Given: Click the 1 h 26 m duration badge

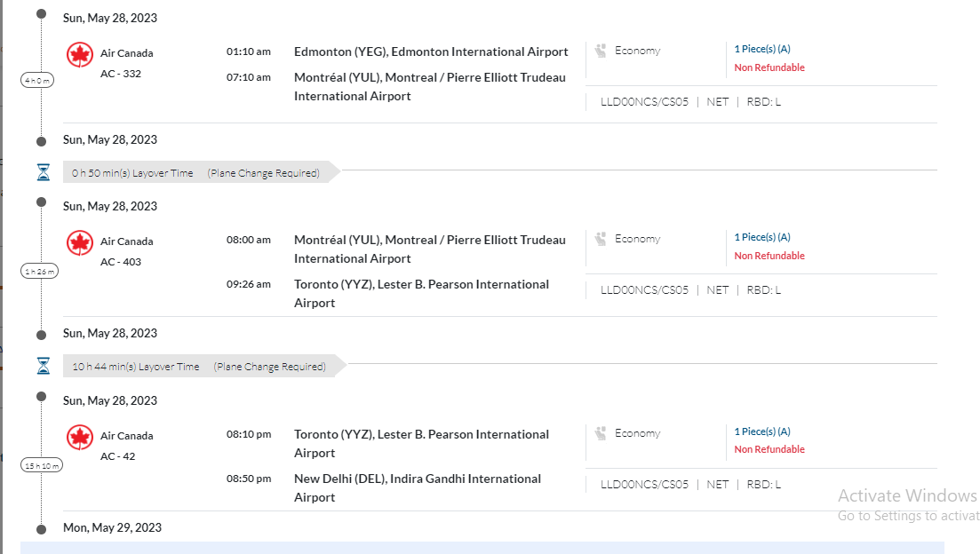Looking at the screenshot, I should (x=40, y=272).
